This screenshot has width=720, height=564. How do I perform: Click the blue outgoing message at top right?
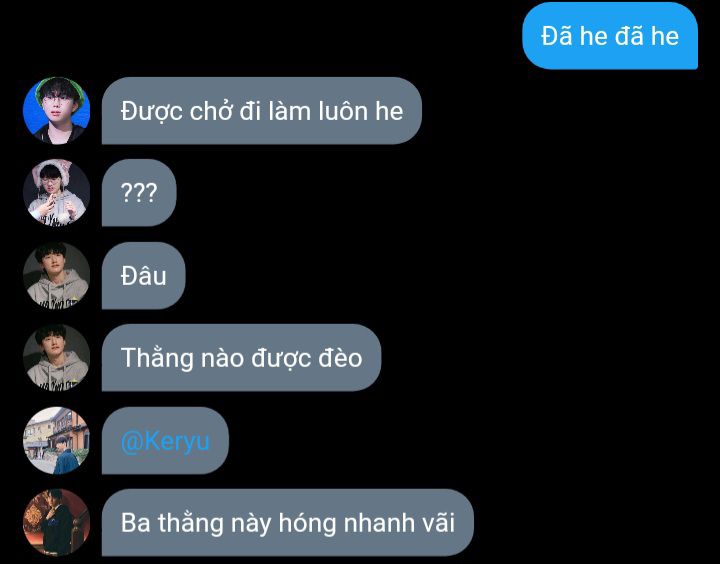[610, 36]
